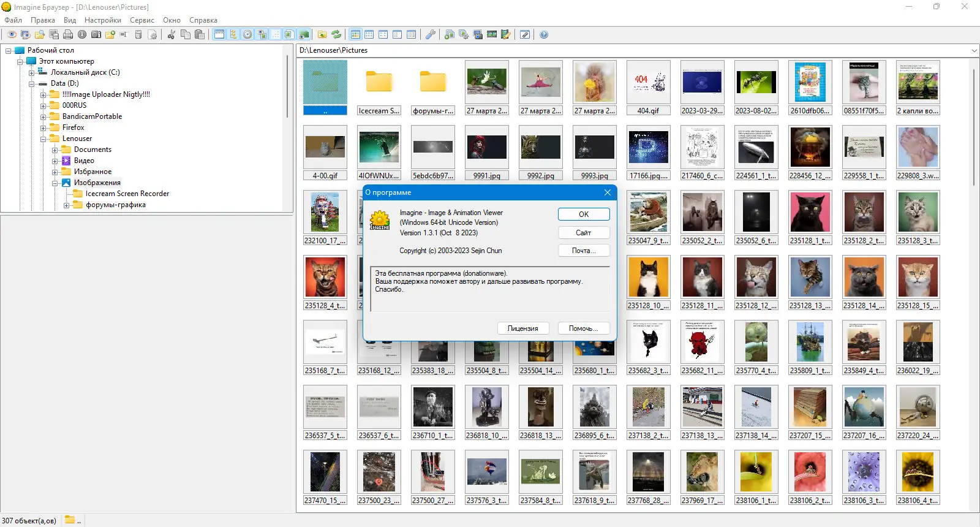
Task: Select the 9991.jpg thumbnail
Action: click(486, 153)
